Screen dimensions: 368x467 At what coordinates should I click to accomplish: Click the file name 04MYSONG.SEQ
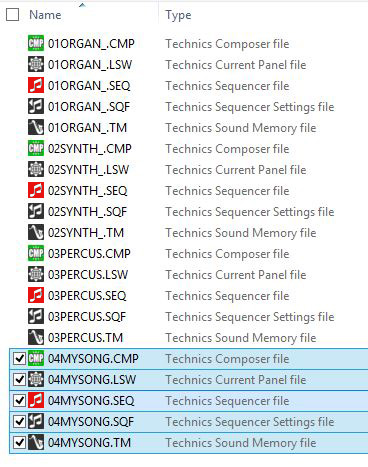point(91,401)
